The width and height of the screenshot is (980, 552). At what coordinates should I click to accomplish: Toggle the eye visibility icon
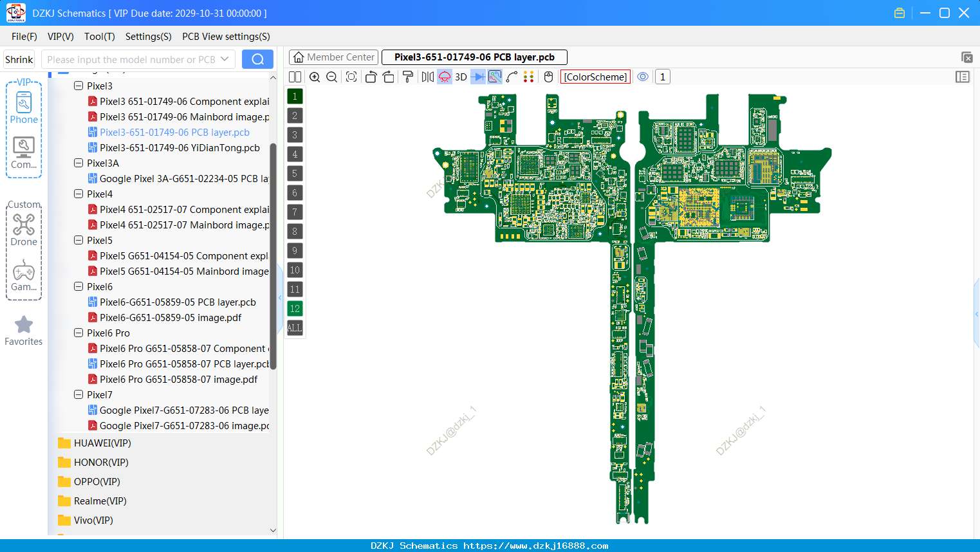(x=643, y=77)
